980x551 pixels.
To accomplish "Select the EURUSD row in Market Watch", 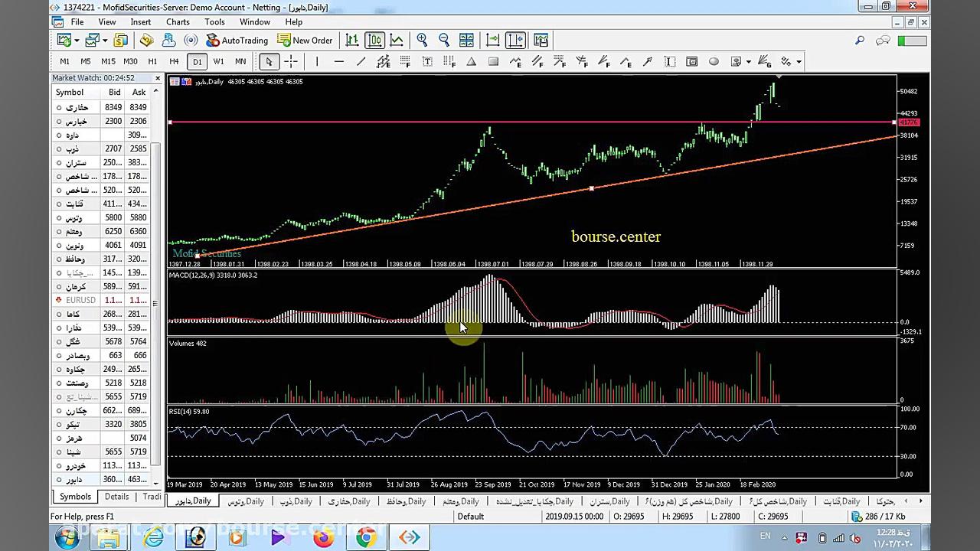I will [101, 300].
